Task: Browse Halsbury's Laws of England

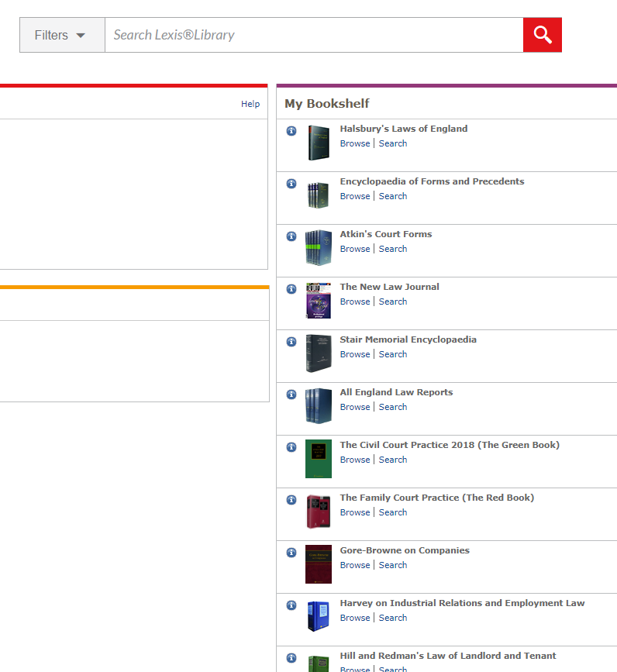Action: point(355,143)
